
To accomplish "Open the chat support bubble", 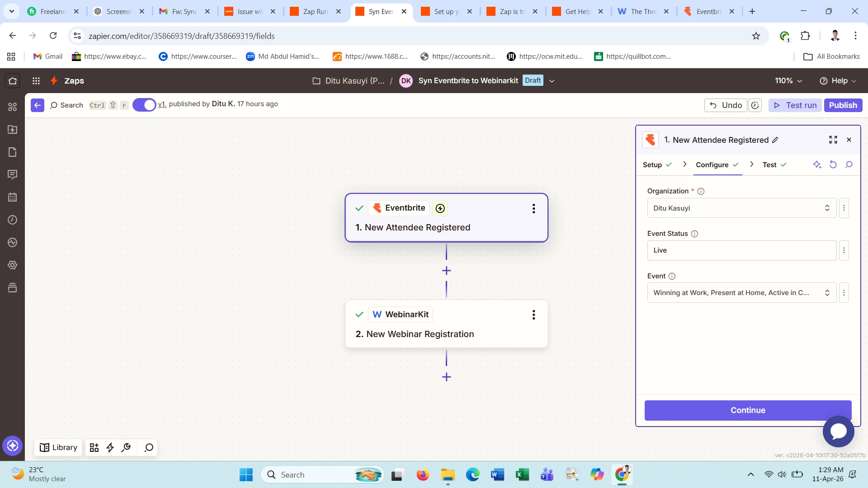I will point(838,432).
